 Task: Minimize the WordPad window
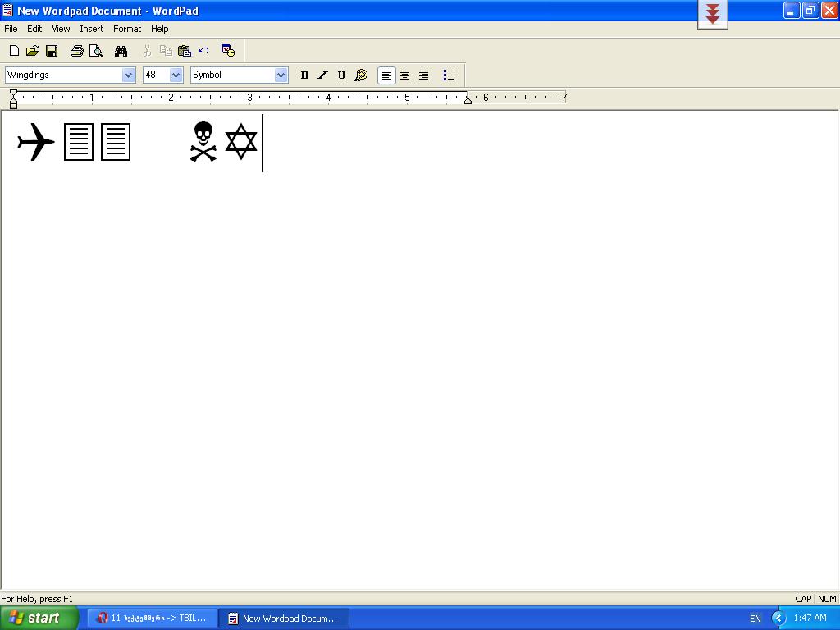point(792,10)
